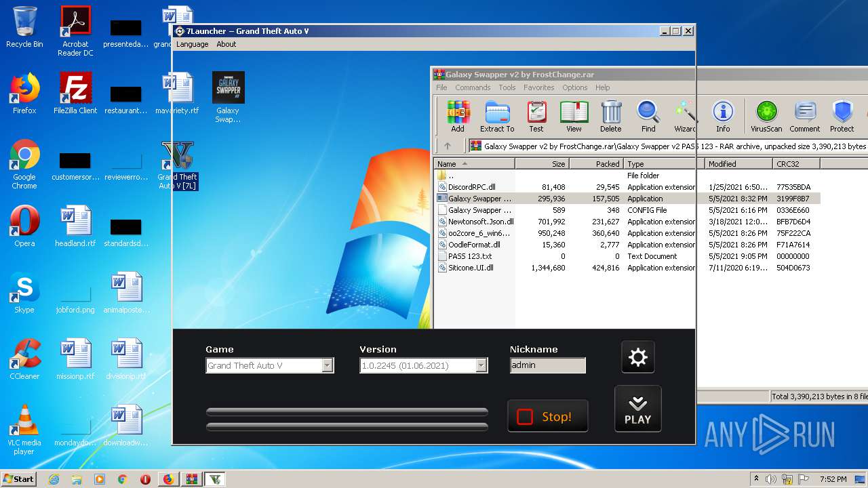The image size is (868, 488).
Task: Select CCleaner desktop icon
Action: coord(24,359)
